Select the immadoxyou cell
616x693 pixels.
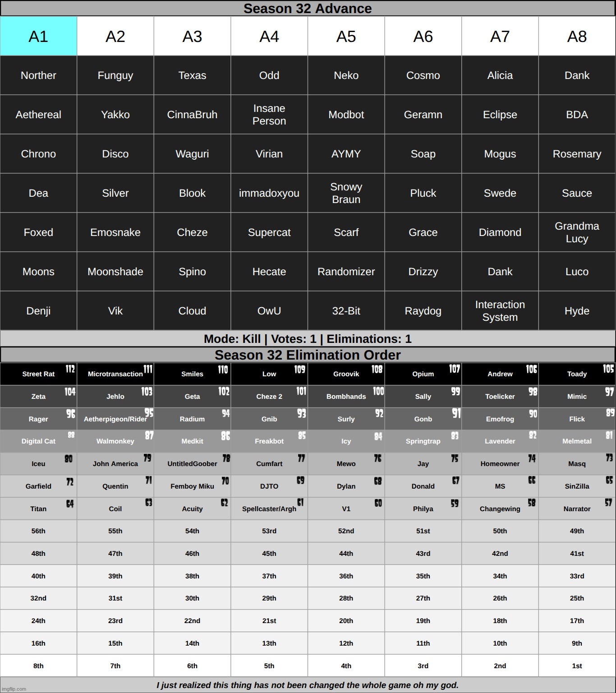point(269,193)
